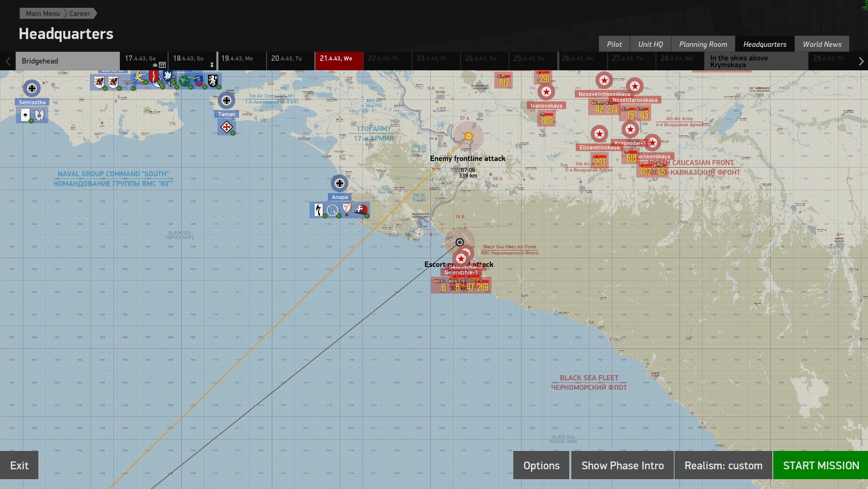Open the Options button
The width and height of the screenshot is (868, 489).
pos(541,465)
